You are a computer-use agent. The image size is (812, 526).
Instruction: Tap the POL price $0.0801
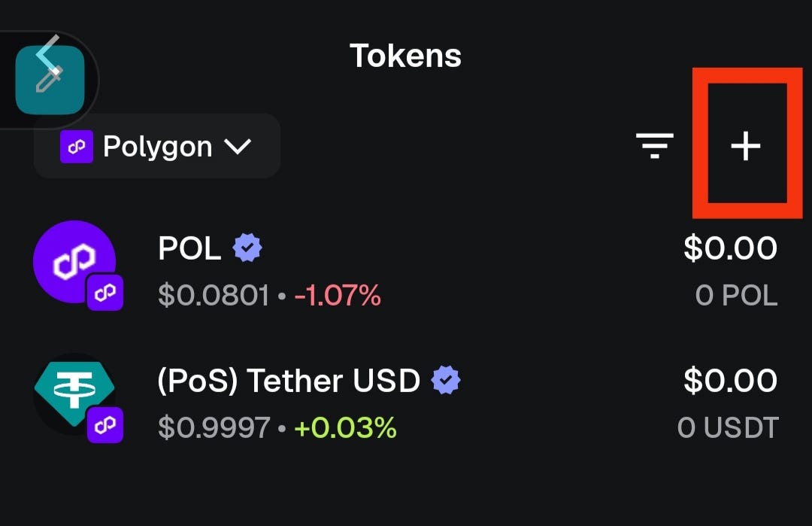click(214, 296)
